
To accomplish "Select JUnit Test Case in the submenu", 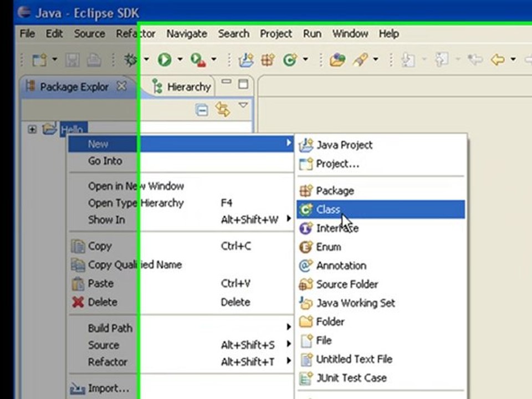I will pyautogui.click(x=381, y=377).
